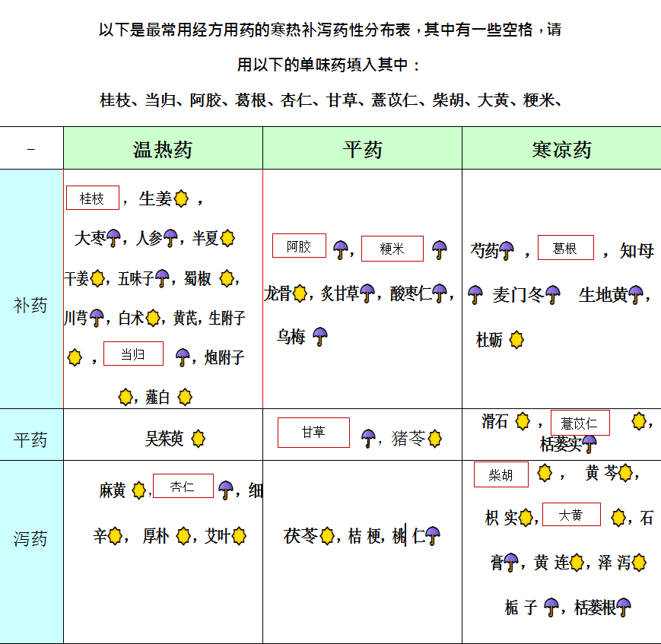Click the sun icon after 生姜
The image size is (661, 644).
[181, 198]
